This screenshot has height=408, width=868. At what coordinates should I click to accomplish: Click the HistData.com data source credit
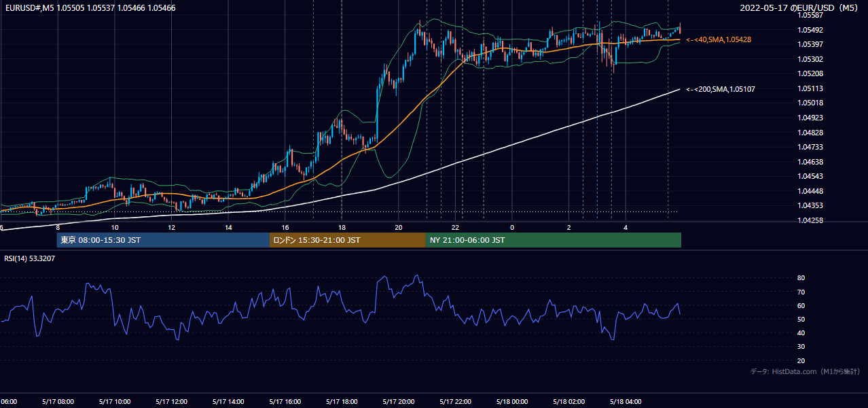(x=806, y=372)
